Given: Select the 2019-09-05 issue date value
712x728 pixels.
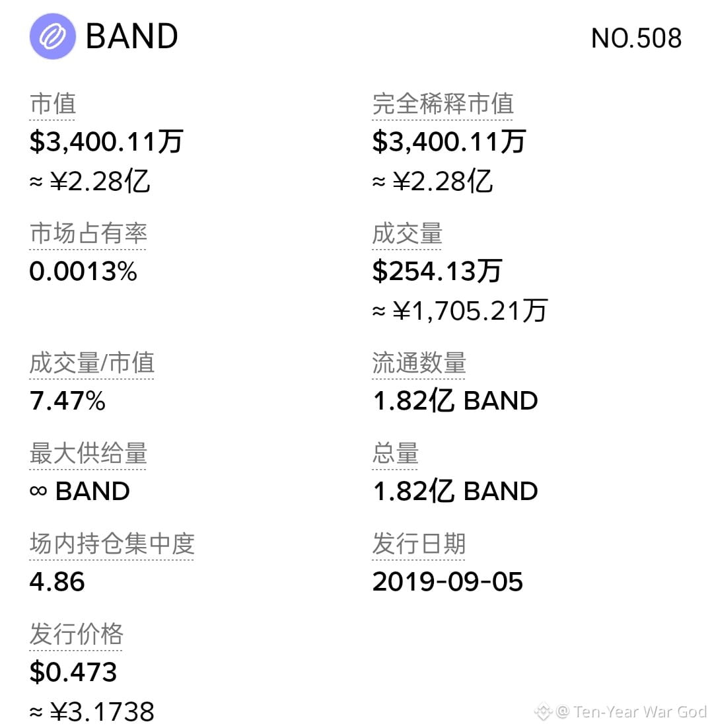Looking at the screenshot, I should [x=447, y=582].
